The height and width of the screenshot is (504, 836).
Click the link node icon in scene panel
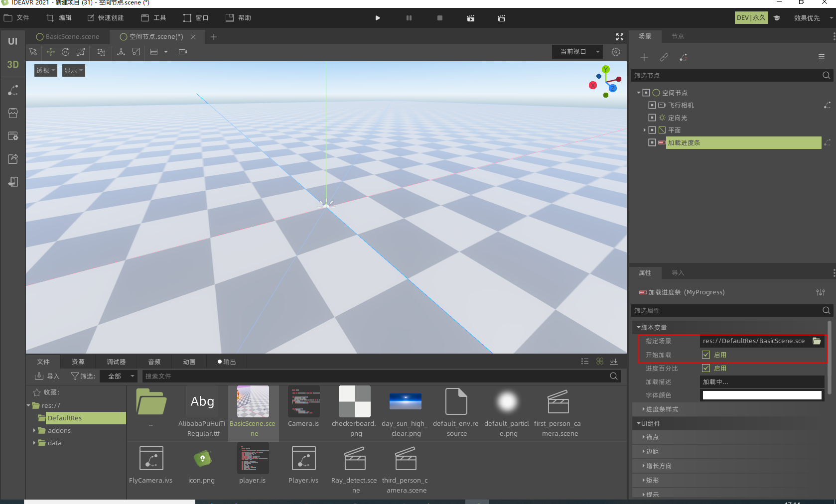[x=664, y=57]
